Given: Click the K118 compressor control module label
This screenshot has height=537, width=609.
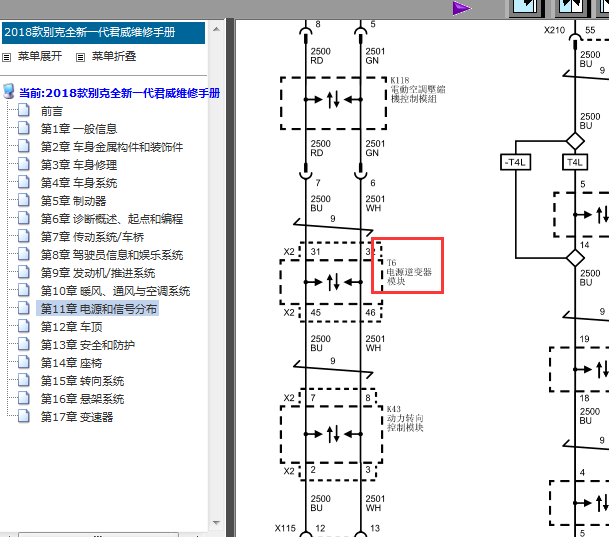Looking at the screenshot, I should (418, 90).
